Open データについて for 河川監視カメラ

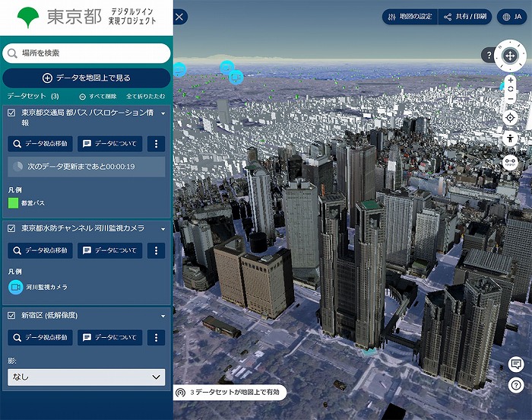coord(109,250)
